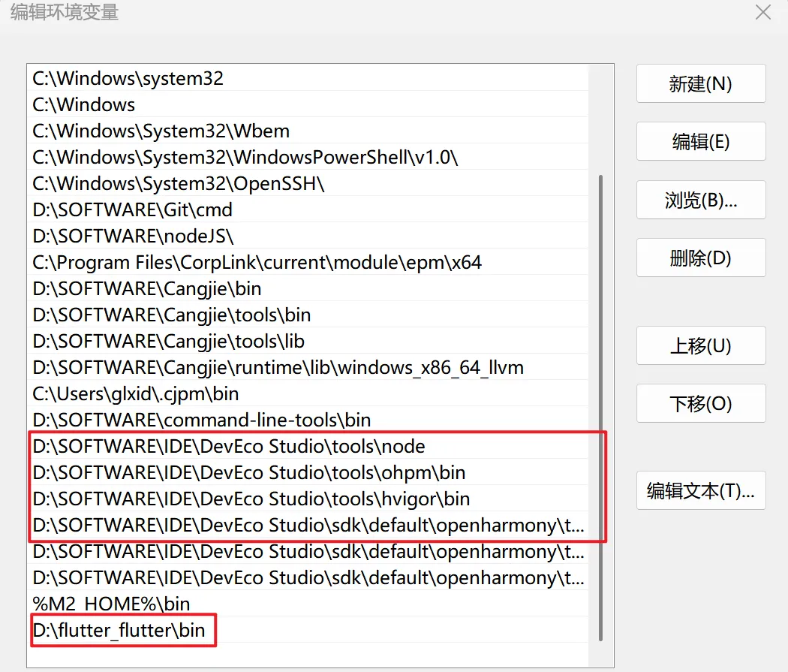Open 编辑文本(T)... text editing
Viewport: 788px width, 672px height.
pyautogui.click(x=700, y=490)
